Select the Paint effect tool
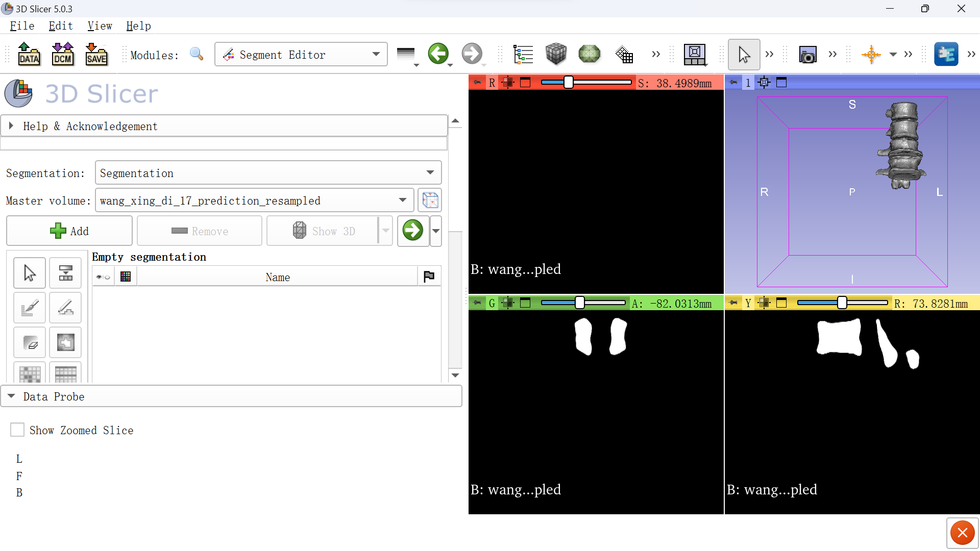 [x=30, y=308]
